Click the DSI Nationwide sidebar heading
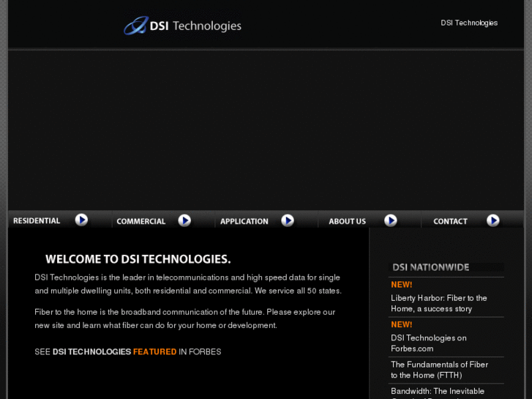 click(x=431, y=267)
